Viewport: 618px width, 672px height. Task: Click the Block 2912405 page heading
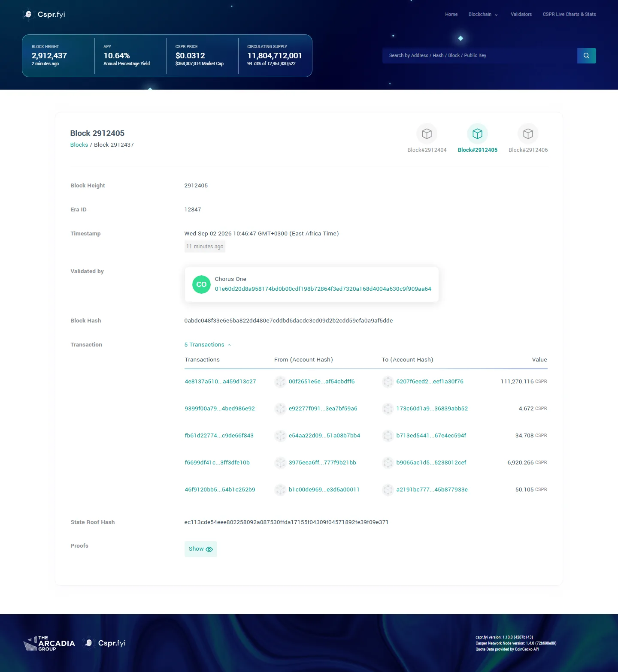coord(97,133)
